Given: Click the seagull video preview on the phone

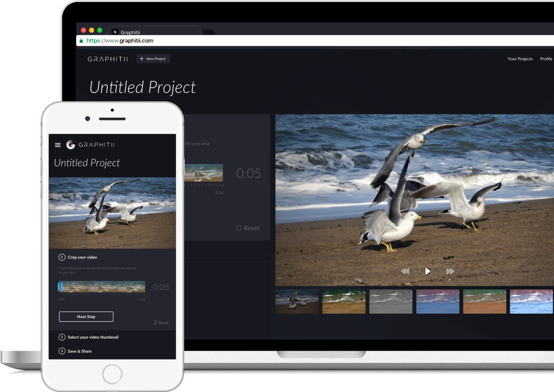Looking at the screenshot, I should pyautogui.click(x=112, y=213).
